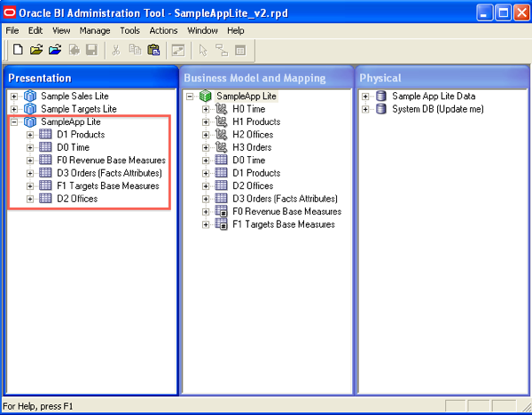This screenshot has width=532, height=415.
Task: Expand H2 Offices hierarchy
Action: 206,135
